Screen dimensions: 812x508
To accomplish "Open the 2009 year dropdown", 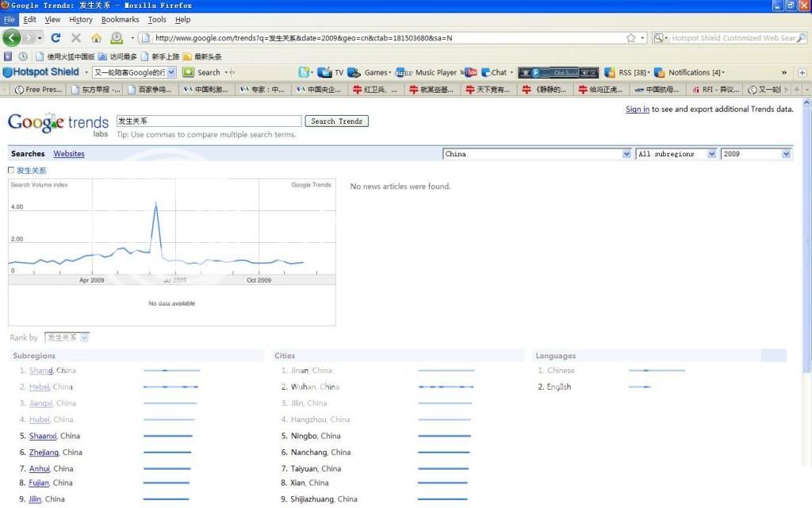I will 756,154.
